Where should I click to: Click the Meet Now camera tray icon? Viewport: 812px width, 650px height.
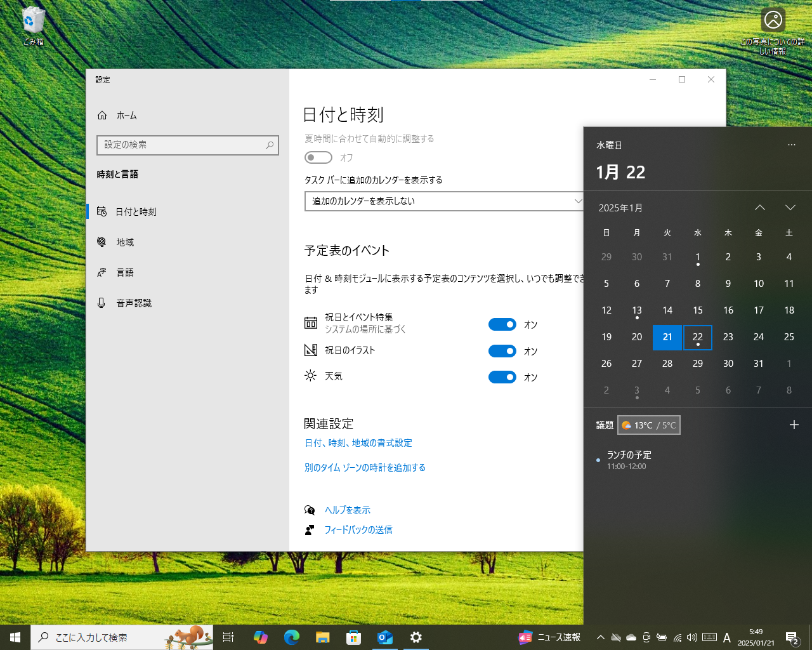tap(646, 637)
